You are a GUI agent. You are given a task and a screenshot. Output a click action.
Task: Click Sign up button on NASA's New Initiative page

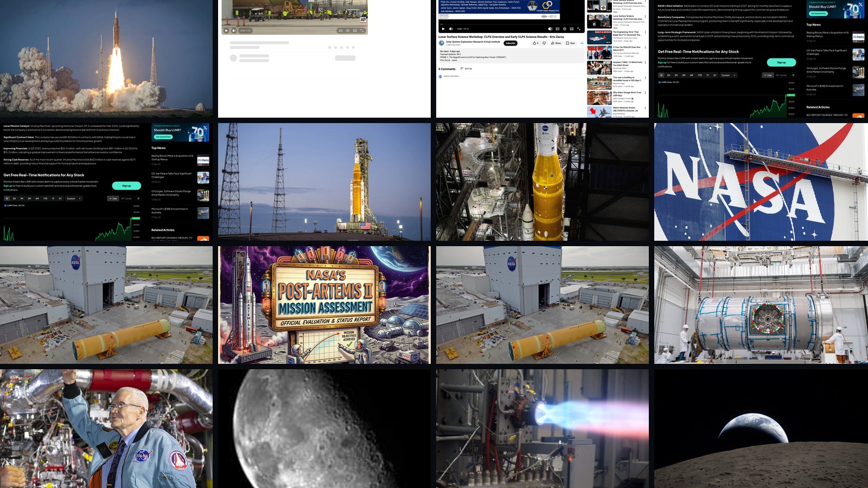[781, 62]
